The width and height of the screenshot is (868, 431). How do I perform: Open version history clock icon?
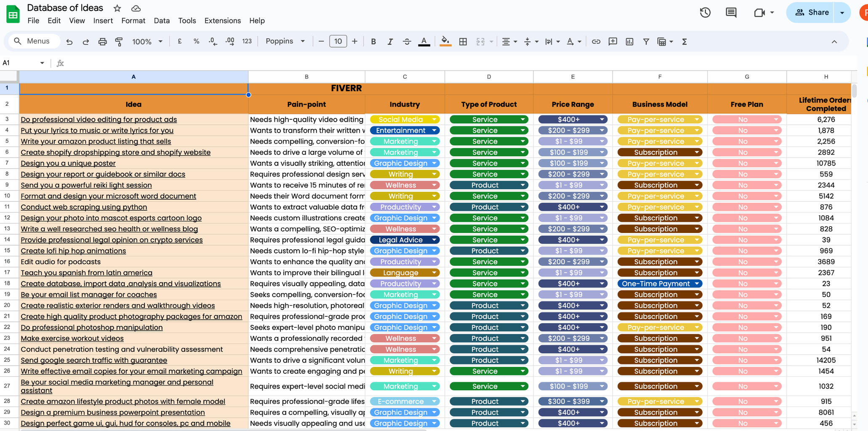(705, 13)
